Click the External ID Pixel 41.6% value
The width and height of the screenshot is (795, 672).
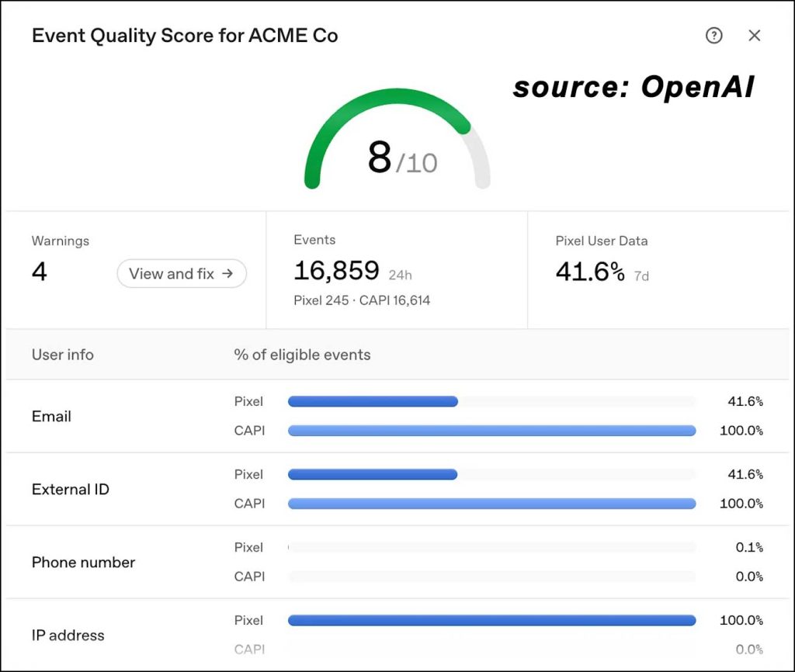[745, 474]
